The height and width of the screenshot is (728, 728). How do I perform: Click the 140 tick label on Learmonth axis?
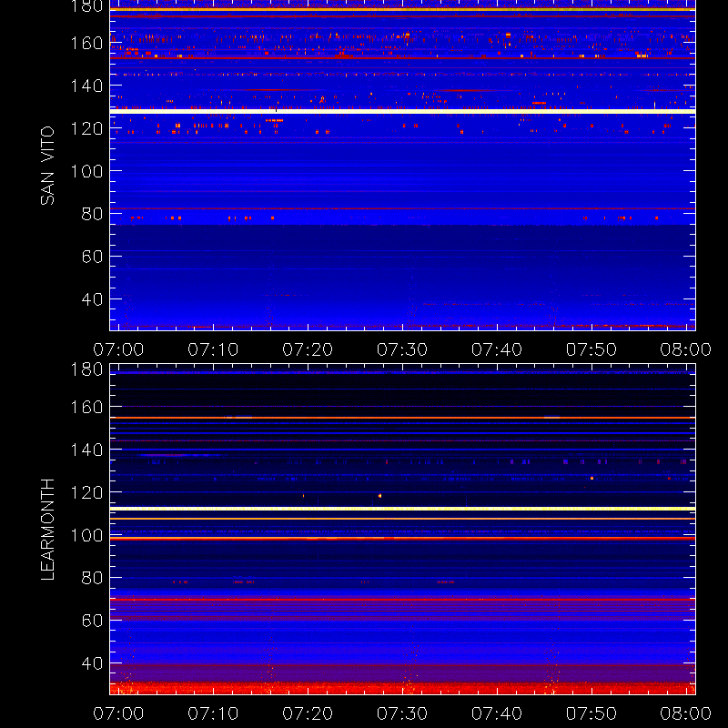coord(86,450)
